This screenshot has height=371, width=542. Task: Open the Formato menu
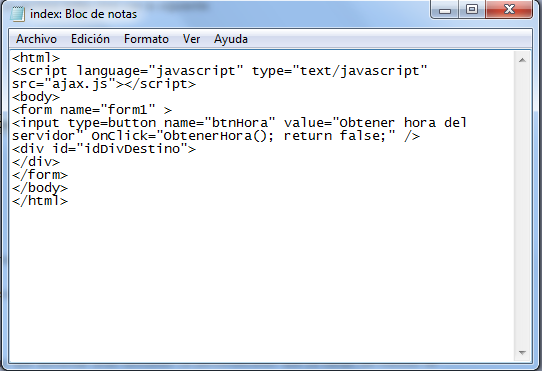[146, 39]
